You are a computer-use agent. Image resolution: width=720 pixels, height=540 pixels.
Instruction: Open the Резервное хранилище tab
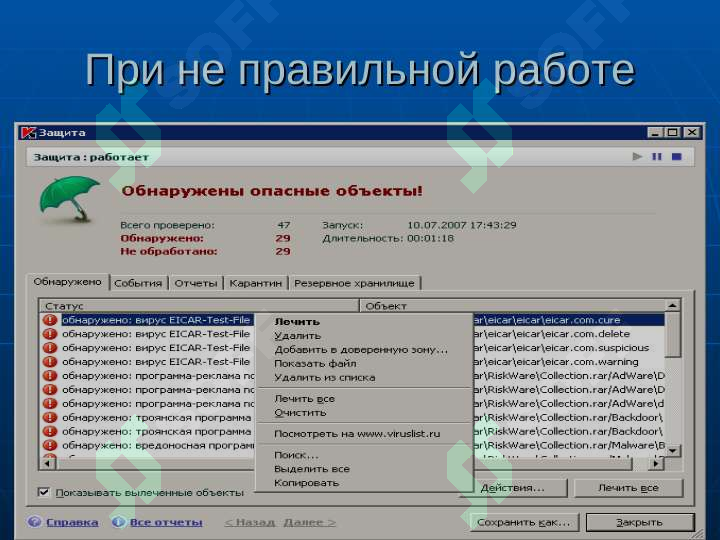(354, 283)
